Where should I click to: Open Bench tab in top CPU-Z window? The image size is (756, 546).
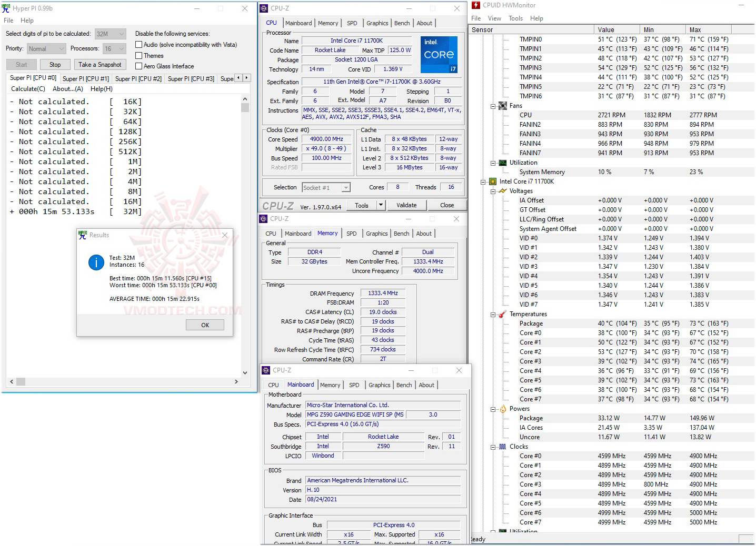tap(402, 23)
